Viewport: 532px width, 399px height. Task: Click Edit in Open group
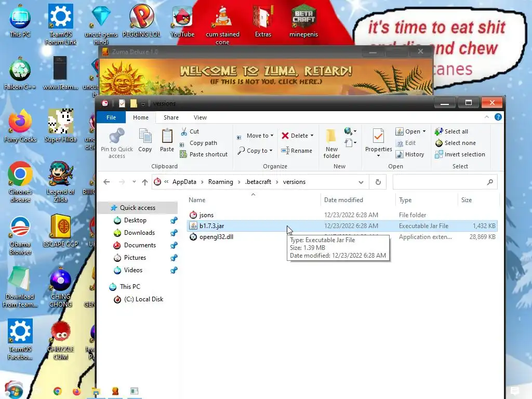pos(406,143)
